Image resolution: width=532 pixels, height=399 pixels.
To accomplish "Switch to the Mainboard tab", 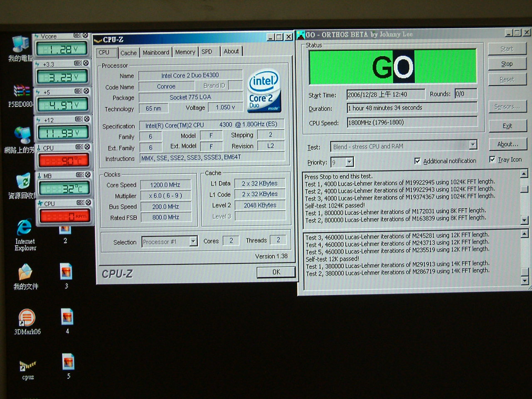I will [x=156, y=52].
